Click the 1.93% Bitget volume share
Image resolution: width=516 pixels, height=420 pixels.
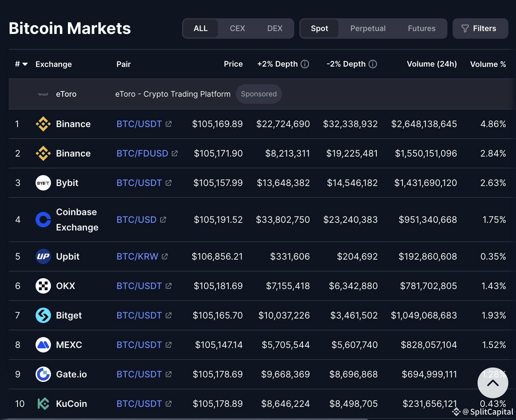[x=494, y=315]
